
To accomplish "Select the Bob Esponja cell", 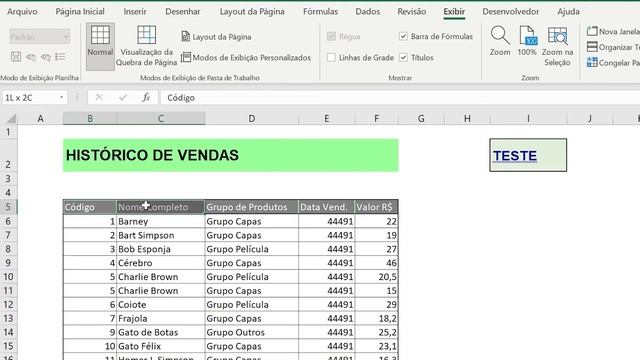I will pyautogui.click(x=160, y=249).
